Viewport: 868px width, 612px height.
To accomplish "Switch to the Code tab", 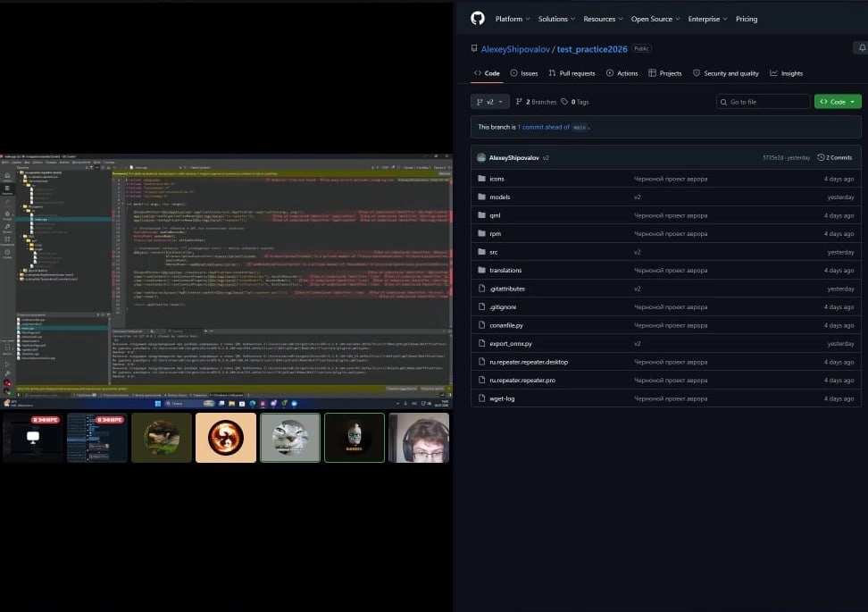I will tap(487, 73).
